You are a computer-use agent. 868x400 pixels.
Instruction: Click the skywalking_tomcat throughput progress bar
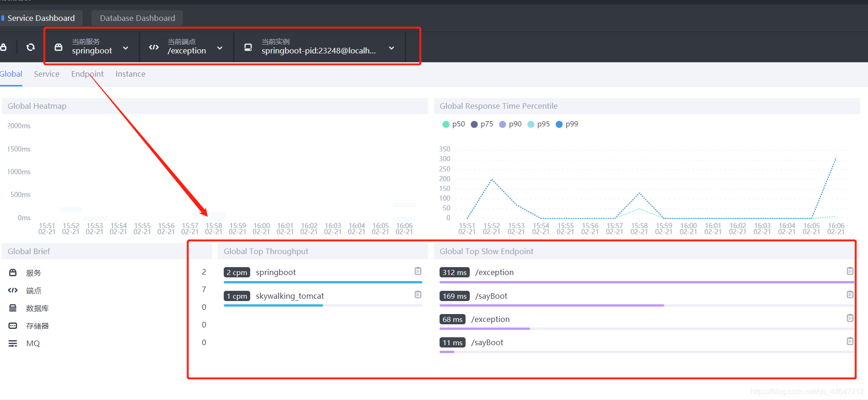323,305
